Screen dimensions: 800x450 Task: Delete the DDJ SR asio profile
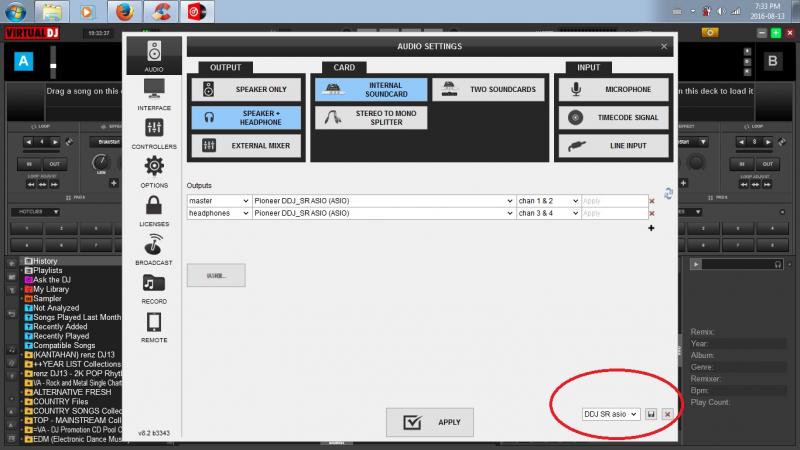pos(667,414)
